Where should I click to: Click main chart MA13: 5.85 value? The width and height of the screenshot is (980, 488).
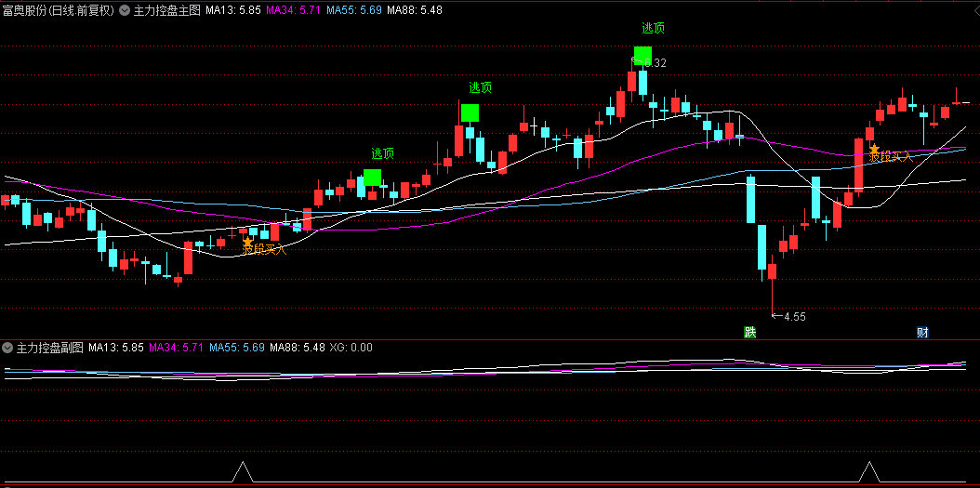tap(233, 10)
